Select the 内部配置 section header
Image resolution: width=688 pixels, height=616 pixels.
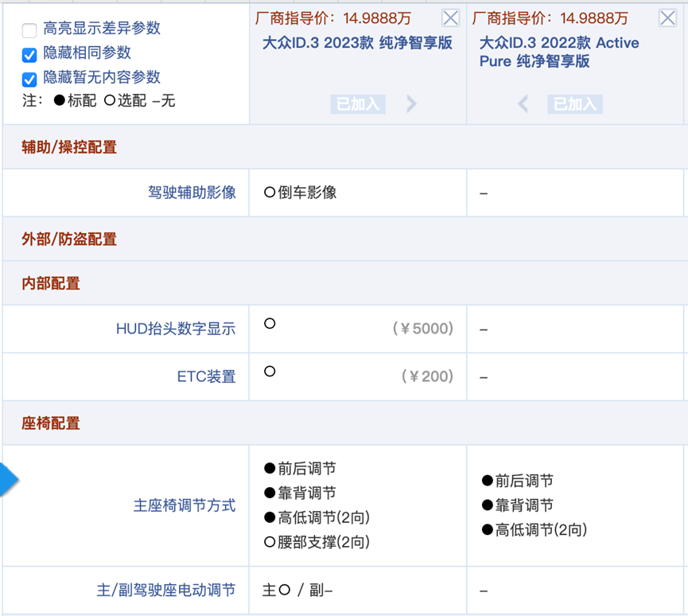click(50, 283)
